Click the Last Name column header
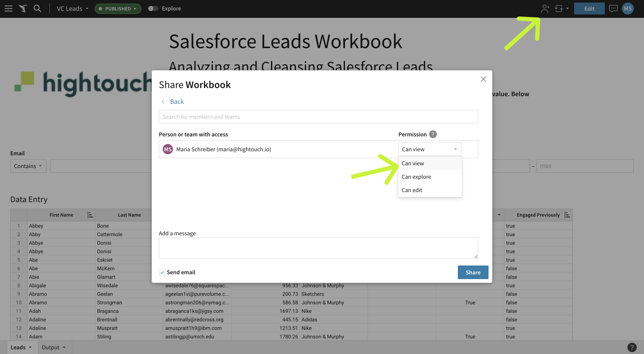 (129, 215)
